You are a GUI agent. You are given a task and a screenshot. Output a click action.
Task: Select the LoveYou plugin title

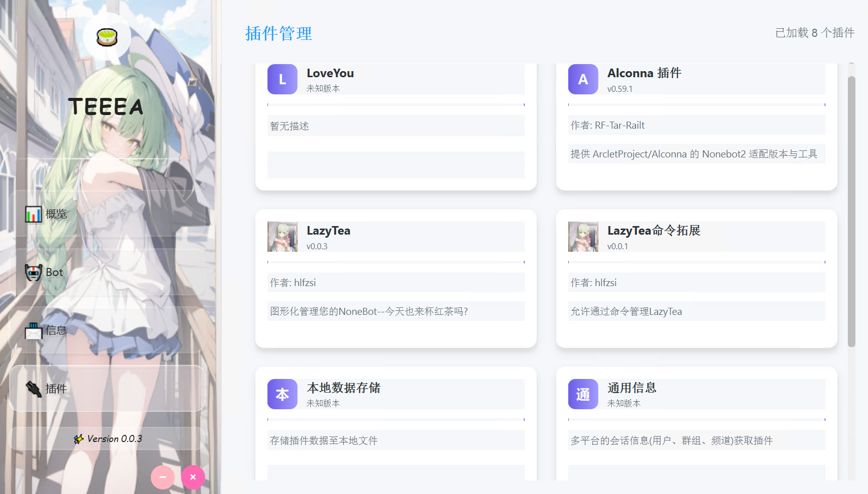pos(330,73)
